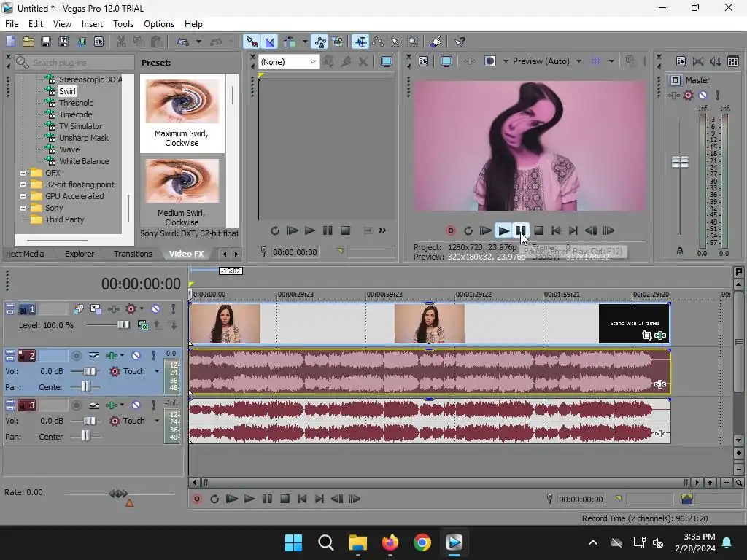Mute audio track 3
Screen dimensions: 747x560
[x=136, y=405]
